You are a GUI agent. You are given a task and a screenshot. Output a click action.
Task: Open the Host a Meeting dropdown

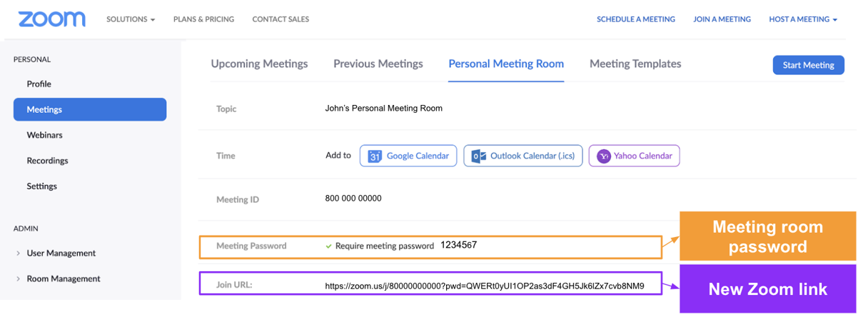pos(803,19)
